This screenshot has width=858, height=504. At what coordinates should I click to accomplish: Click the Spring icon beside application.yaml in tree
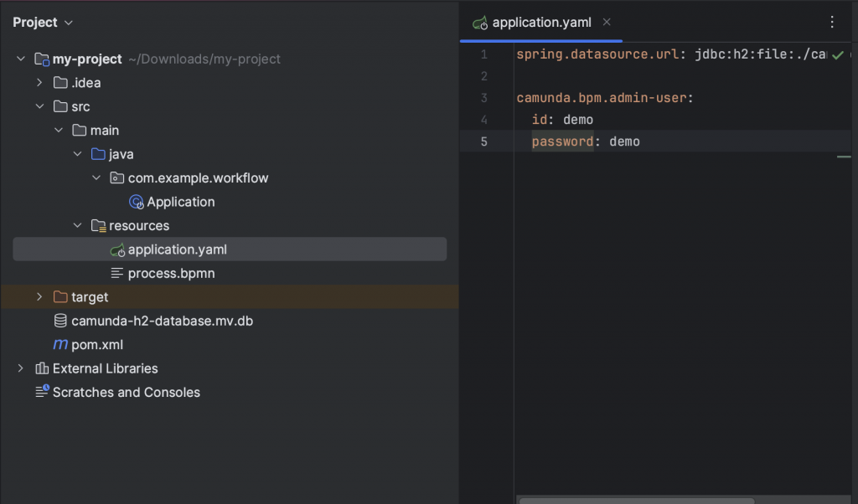pyautogui.click(x=117, y=249)
